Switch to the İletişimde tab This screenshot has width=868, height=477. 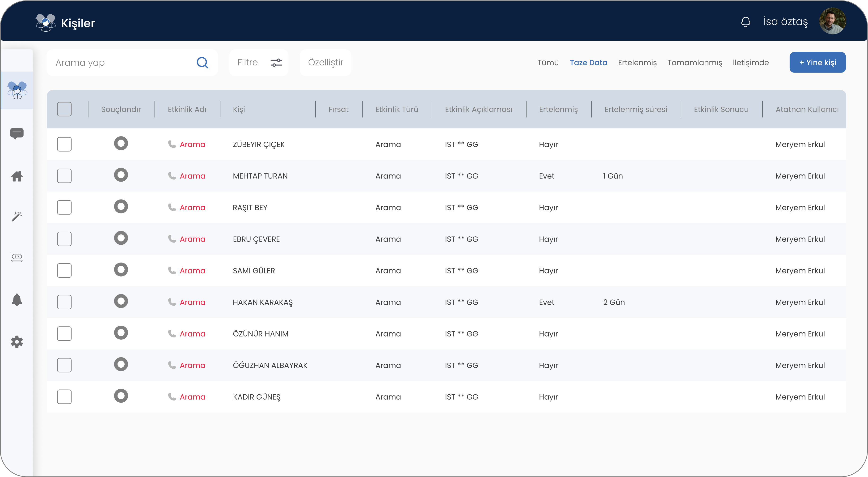tap(751, 63)
